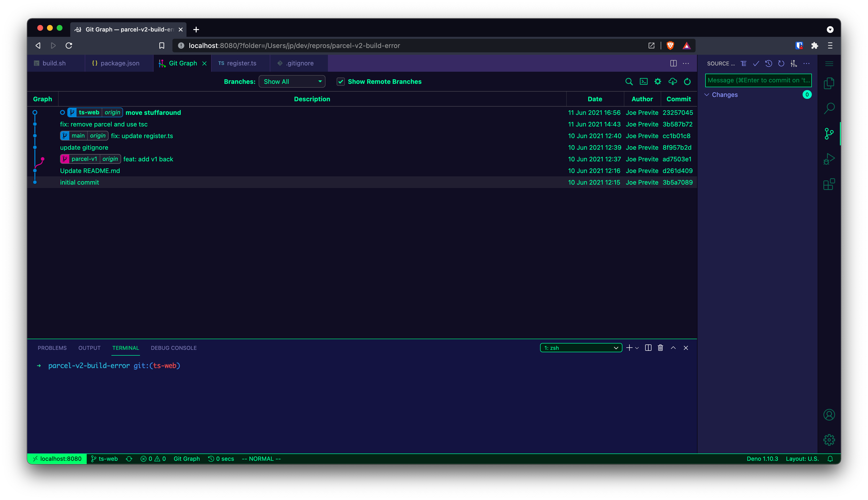Uncheck Show Remote Branches checkbox
This screenshot has height=500, width=868.
tap(341, 82)
